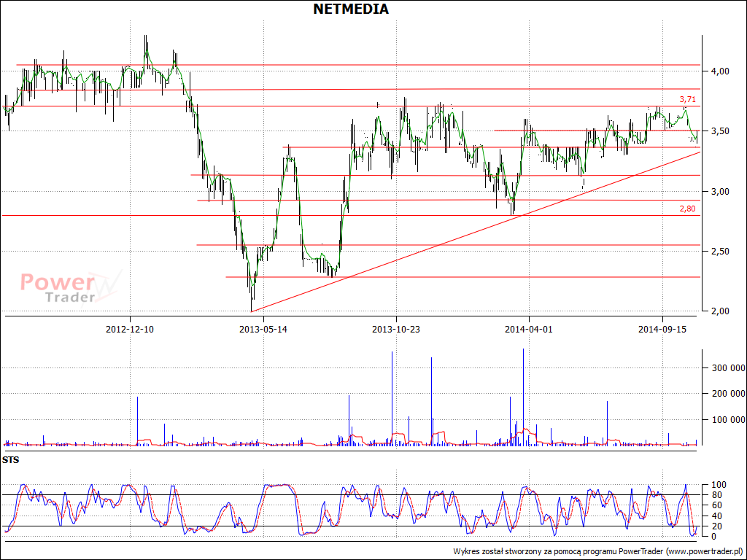Select the 2013-05-14 date label
The image size is (747, 560).
point(263,329)
